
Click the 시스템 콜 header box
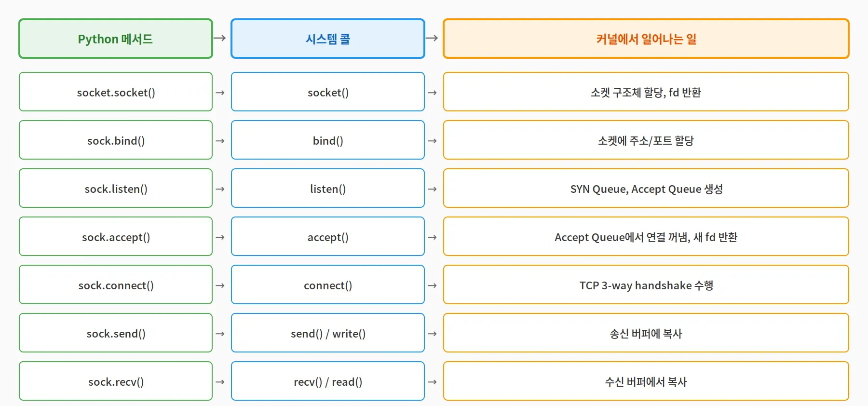click(328, 39)
